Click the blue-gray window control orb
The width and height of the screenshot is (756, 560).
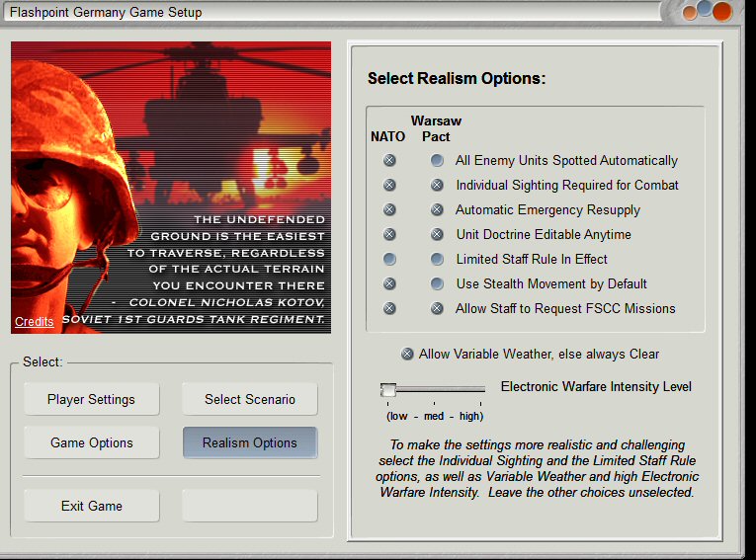pos(705,9)
